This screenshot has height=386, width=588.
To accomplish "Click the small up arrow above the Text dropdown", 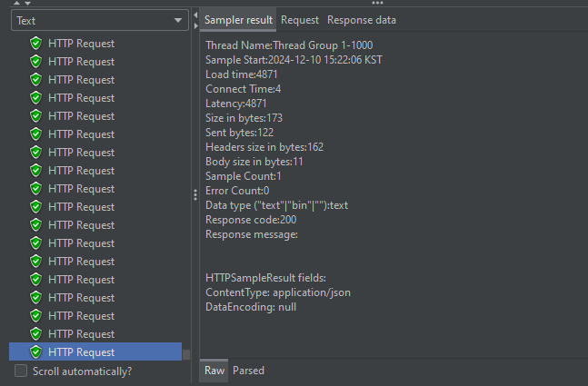I will pos(15,4).
